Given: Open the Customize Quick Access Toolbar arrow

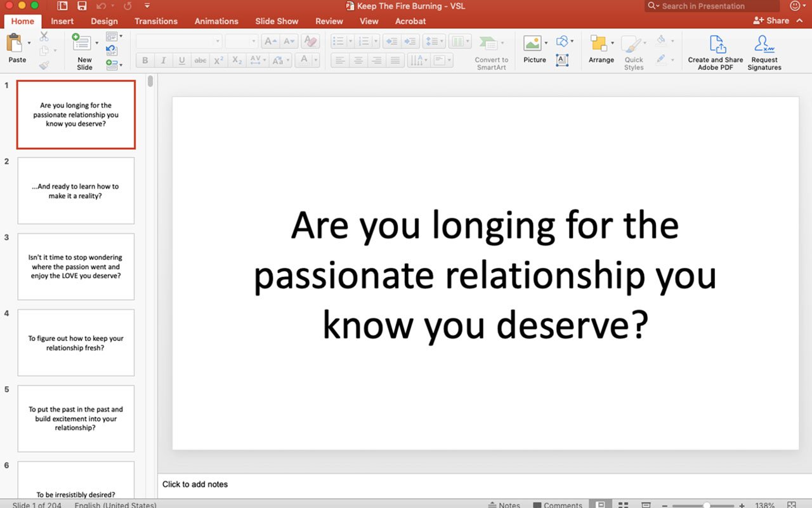Looking at the screenshot, I should pyautogui.click(x=147, y=6).
